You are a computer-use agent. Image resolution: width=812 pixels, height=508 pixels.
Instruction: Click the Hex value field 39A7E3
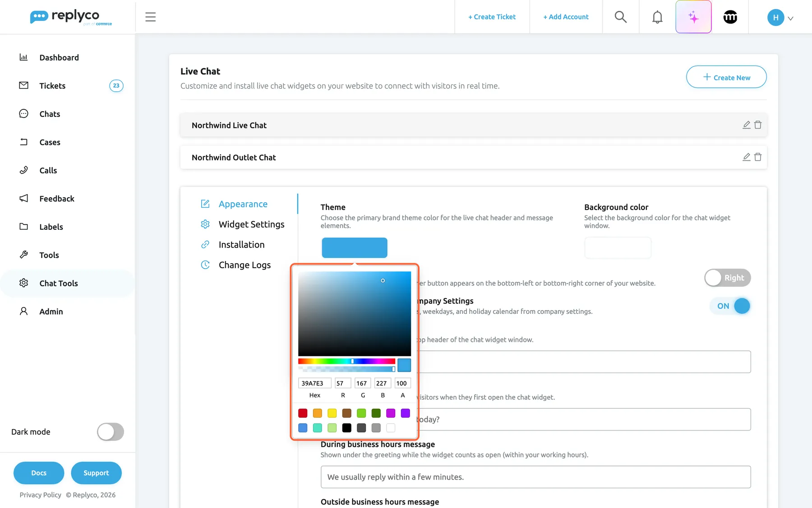tap(314, 383)
